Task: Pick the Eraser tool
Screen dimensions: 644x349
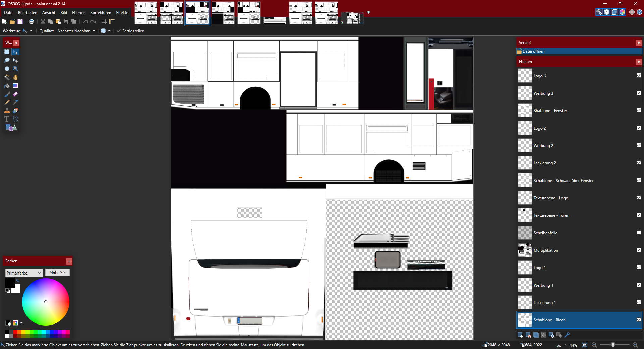Action: pyautogui.click(x=15, y=94)
